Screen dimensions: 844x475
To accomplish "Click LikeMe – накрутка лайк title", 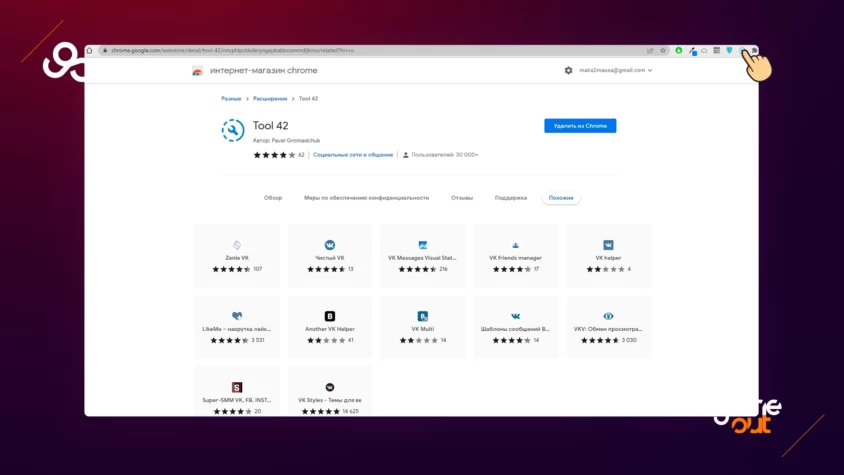I will (237, 329).
